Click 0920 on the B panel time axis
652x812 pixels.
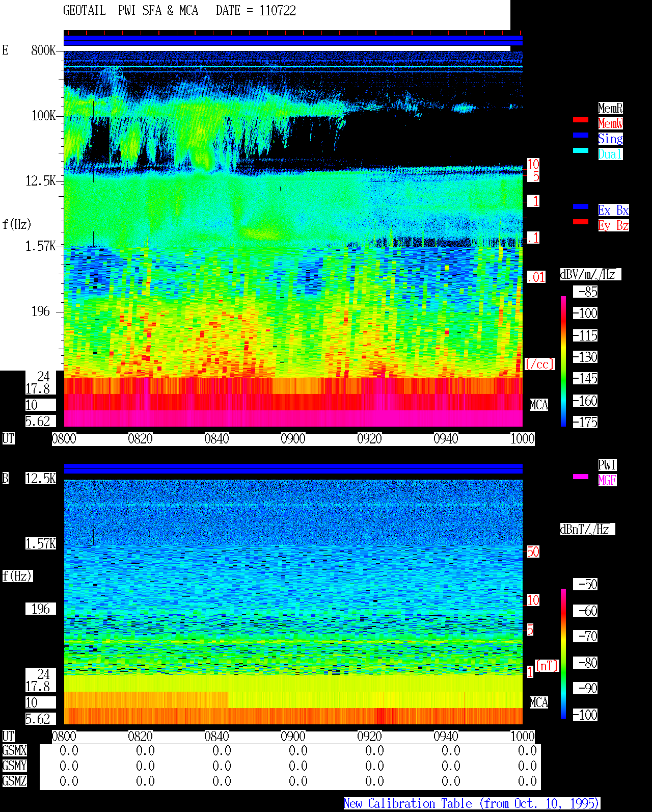369,737
